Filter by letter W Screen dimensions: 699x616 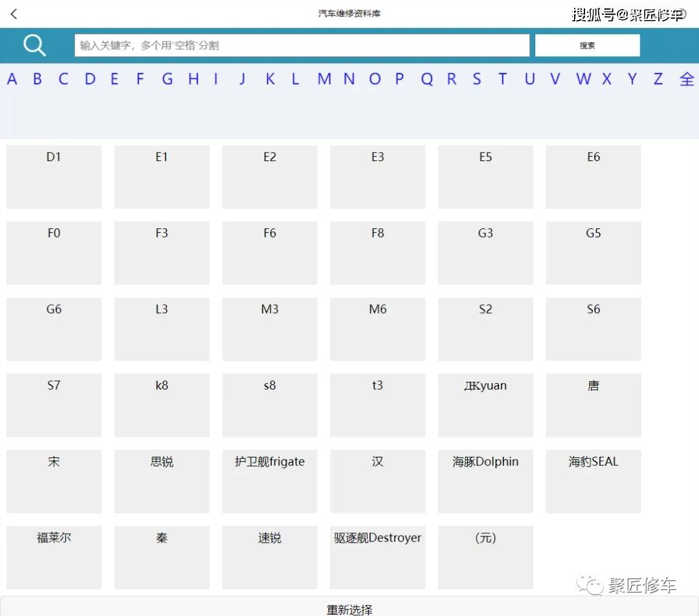pos(583,79)
